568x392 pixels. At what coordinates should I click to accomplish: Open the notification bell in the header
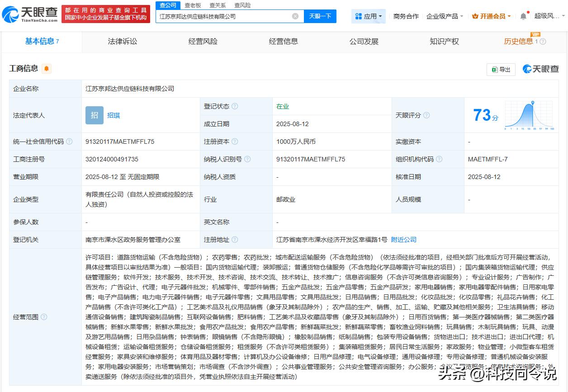pyautogui.click(x=523, y=16)
